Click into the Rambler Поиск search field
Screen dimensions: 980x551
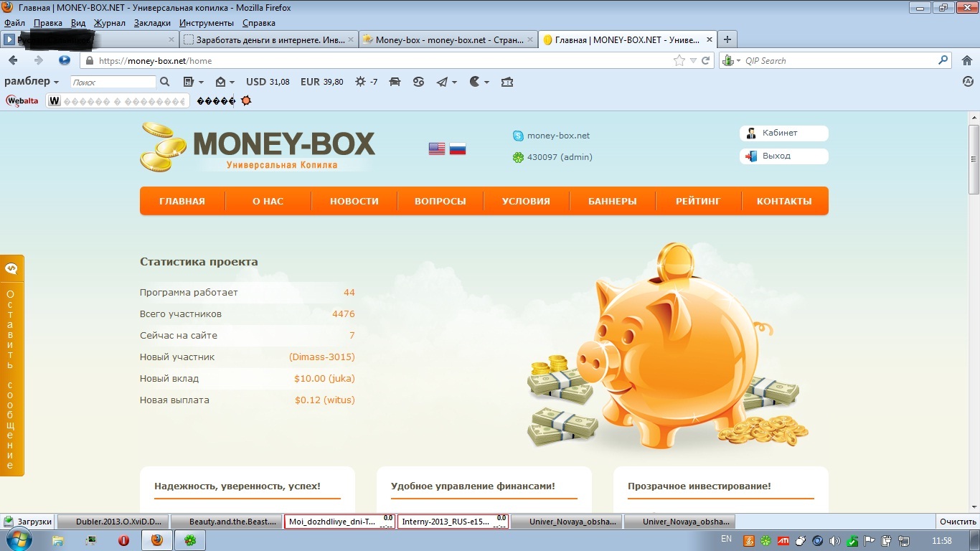pos(113,83)
